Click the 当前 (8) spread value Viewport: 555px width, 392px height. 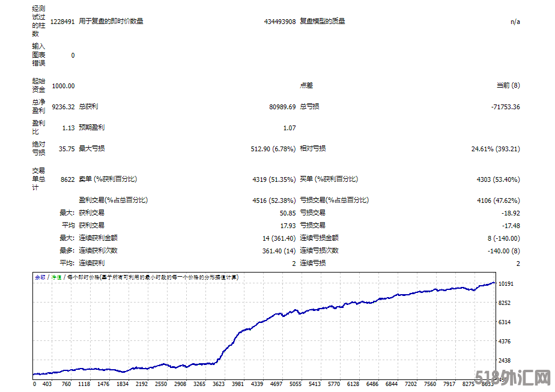[x=508, y=86]
